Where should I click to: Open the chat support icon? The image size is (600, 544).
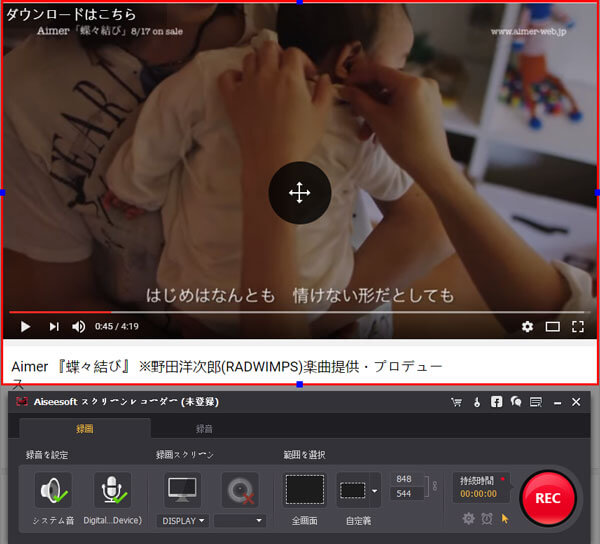516,402
